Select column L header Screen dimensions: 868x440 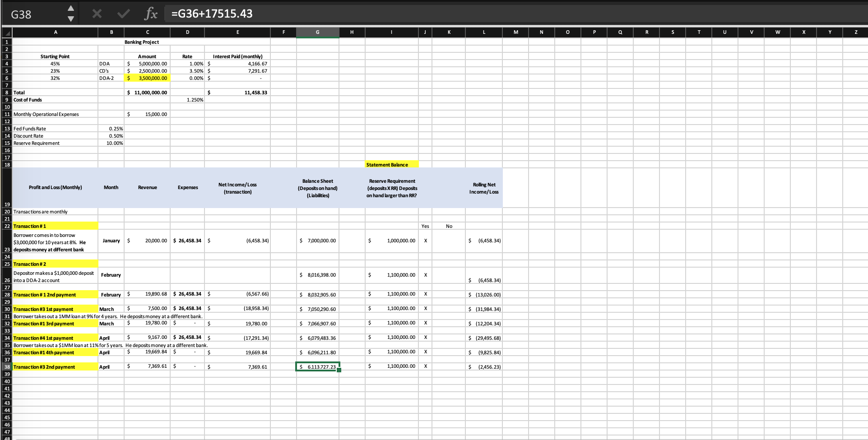(x=483, y=32)
